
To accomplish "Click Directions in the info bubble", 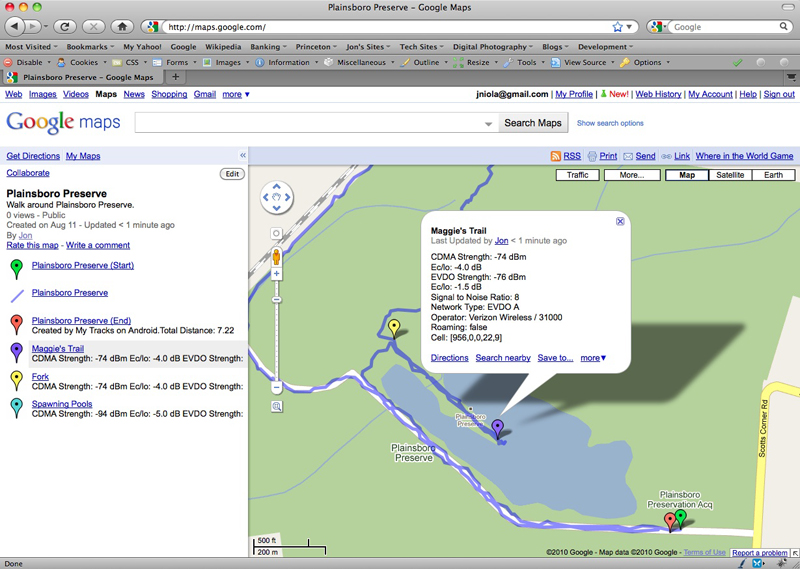I will coord(449,358).
